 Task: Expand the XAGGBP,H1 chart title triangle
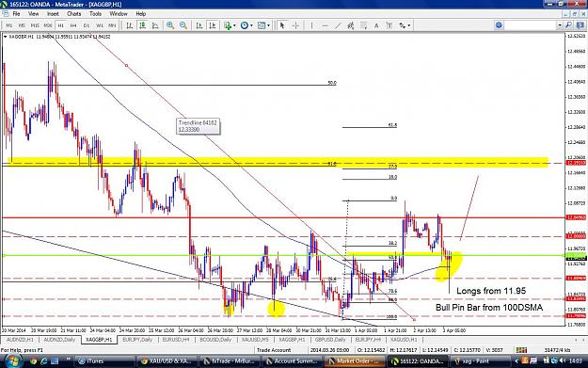pyautogui.click(x=5, y=37)
